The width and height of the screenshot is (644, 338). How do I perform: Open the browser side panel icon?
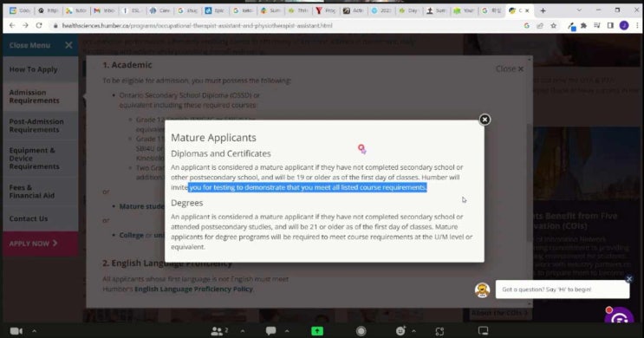coord(610,25)
